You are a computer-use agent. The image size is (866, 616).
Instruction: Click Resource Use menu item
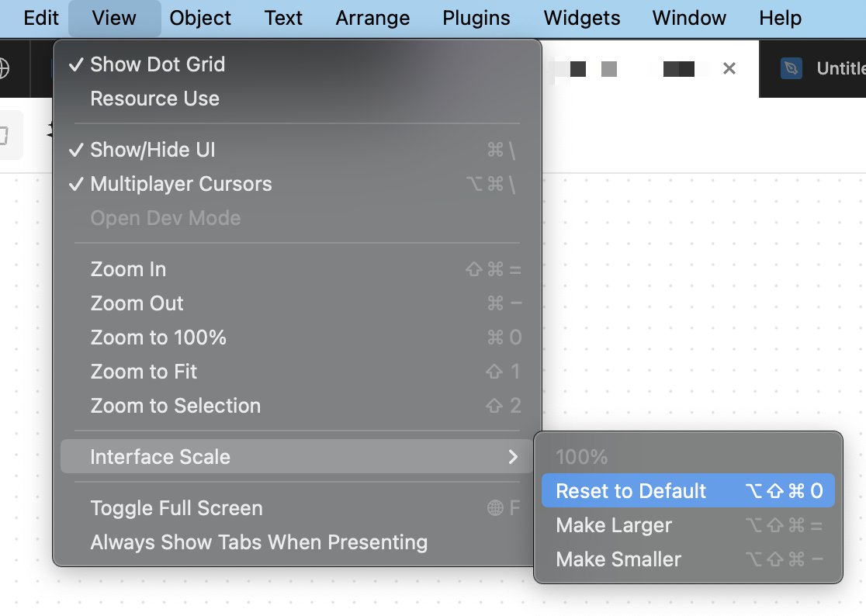coord(154,99)
